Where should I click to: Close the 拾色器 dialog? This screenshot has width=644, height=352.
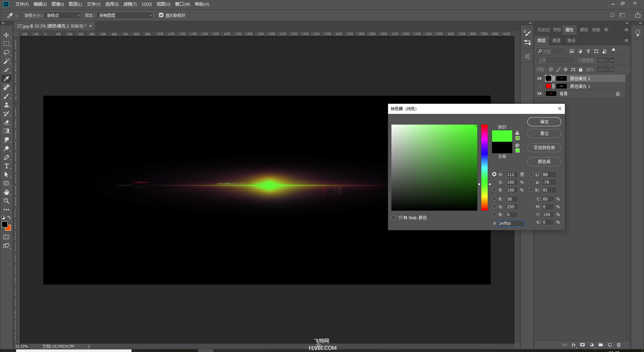point(559,108)
